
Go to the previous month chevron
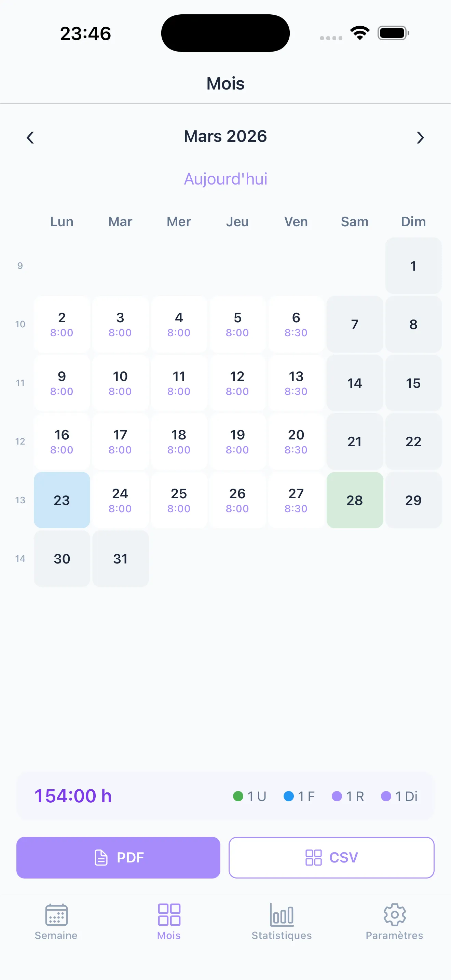coord(30,137)
